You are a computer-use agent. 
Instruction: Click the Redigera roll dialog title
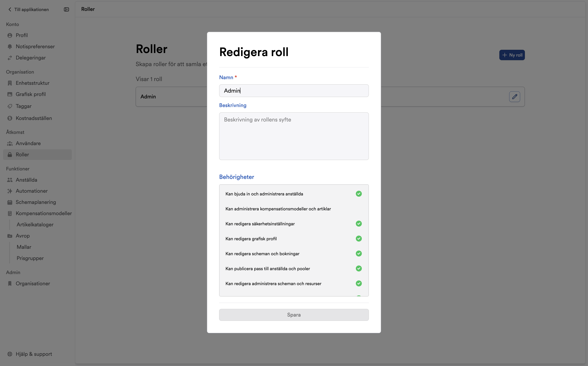(254, 52)
